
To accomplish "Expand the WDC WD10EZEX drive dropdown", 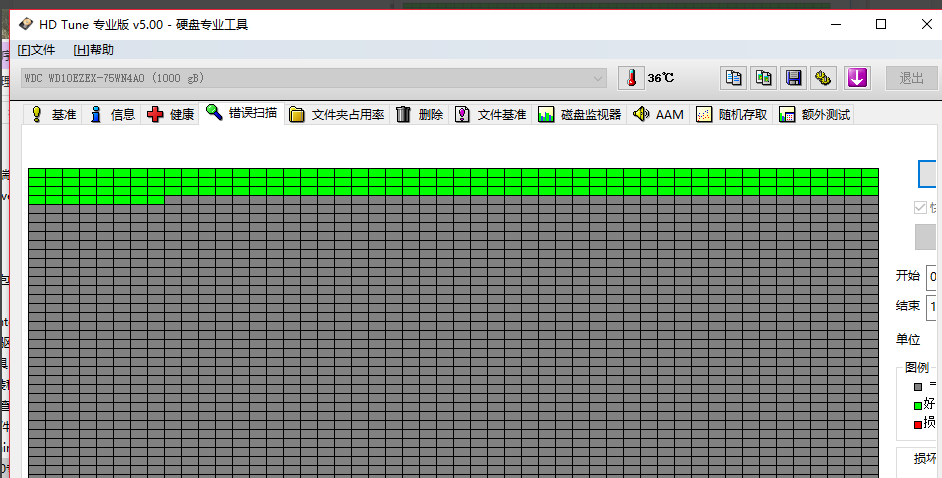I will pyautogui.click(x=598, y=78).
